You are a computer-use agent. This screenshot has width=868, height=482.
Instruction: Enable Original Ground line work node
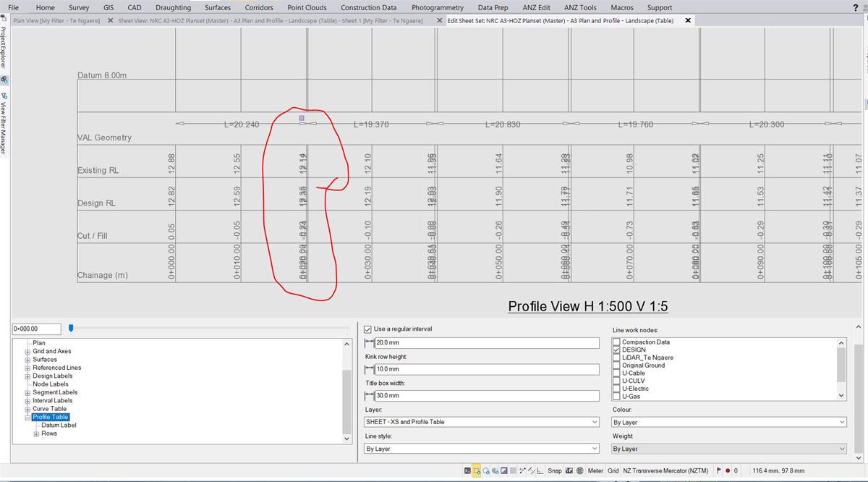point(617,365)
